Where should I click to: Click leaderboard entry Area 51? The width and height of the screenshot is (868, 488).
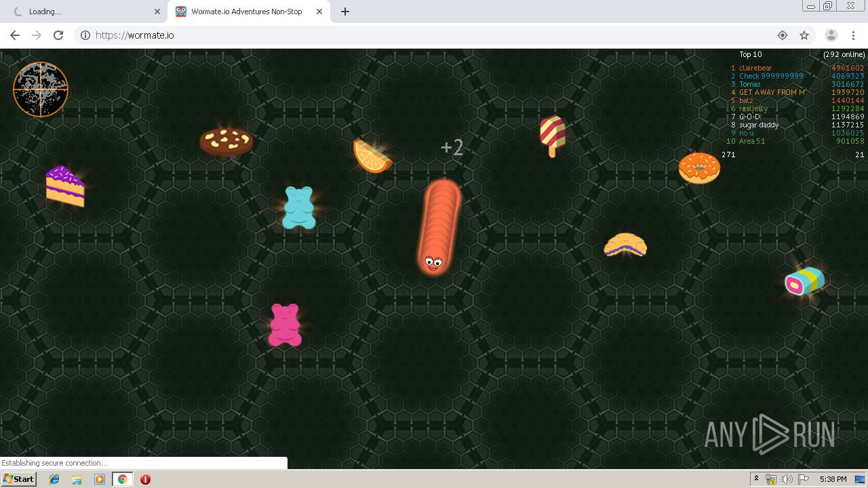click(x=752, y=141)
